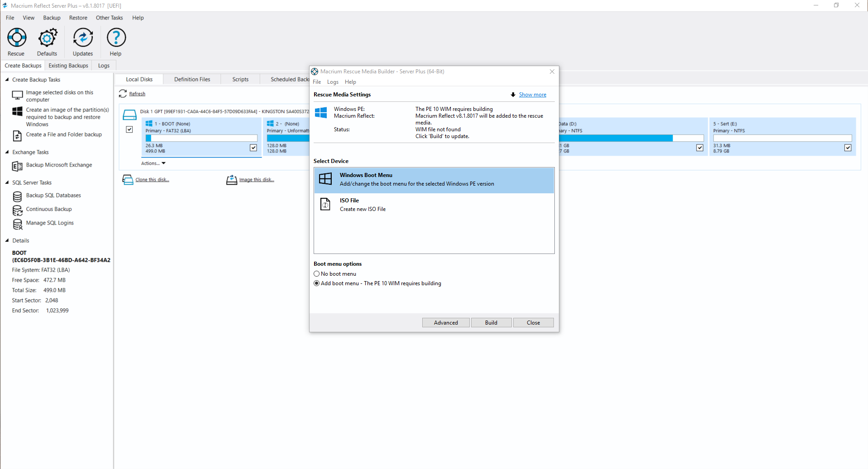This screenshot has width=868, height=469.
Task: Click the Clone this disk icon
Action: pos(128,180)
